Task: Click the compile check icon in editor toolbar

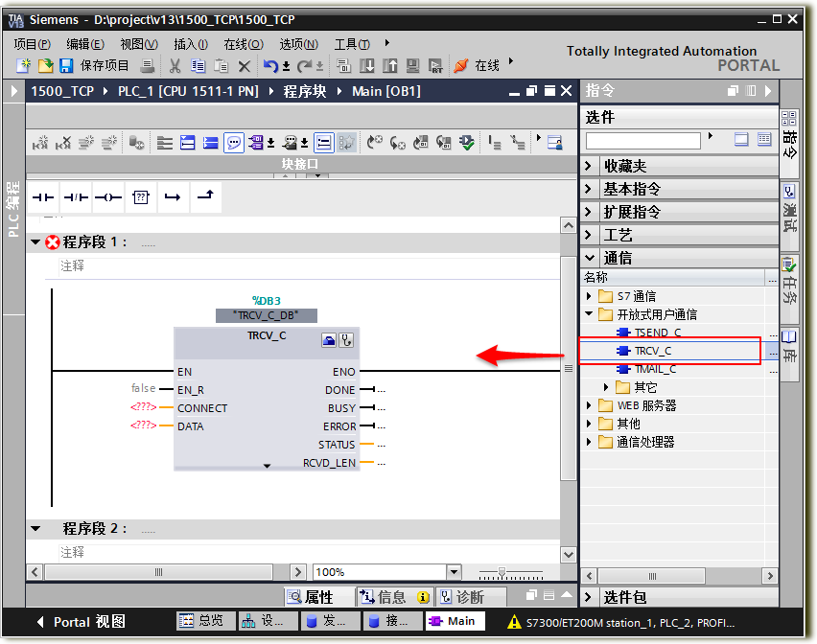Action: pyautogui.click(x=467, y=143)
